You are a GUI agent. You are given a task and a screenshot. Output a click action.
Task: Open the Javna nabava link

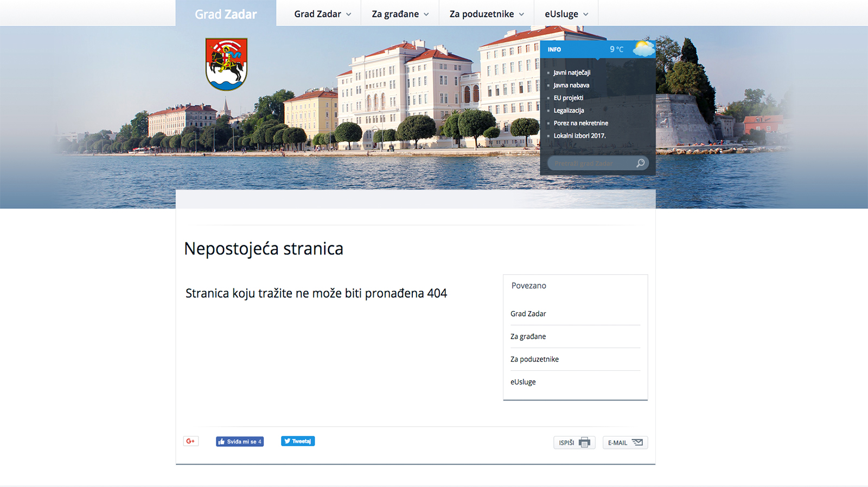point(571,85)
